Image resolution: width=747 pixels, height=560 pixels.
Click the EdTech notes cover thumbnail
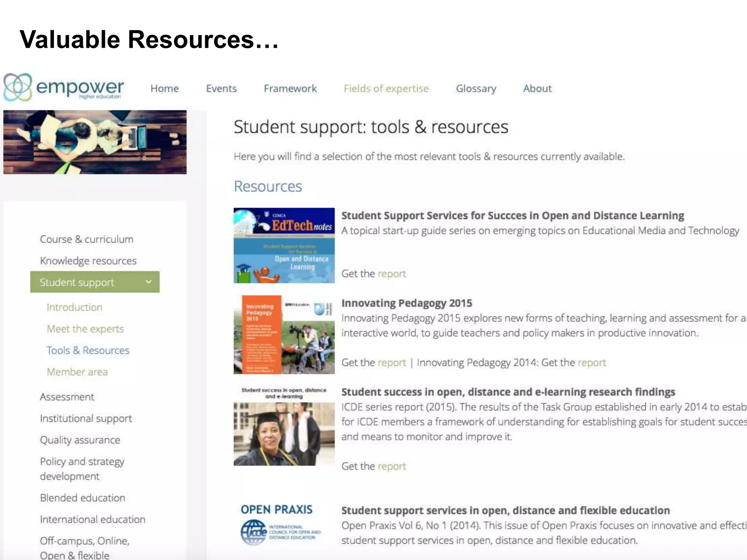[284, 245]
